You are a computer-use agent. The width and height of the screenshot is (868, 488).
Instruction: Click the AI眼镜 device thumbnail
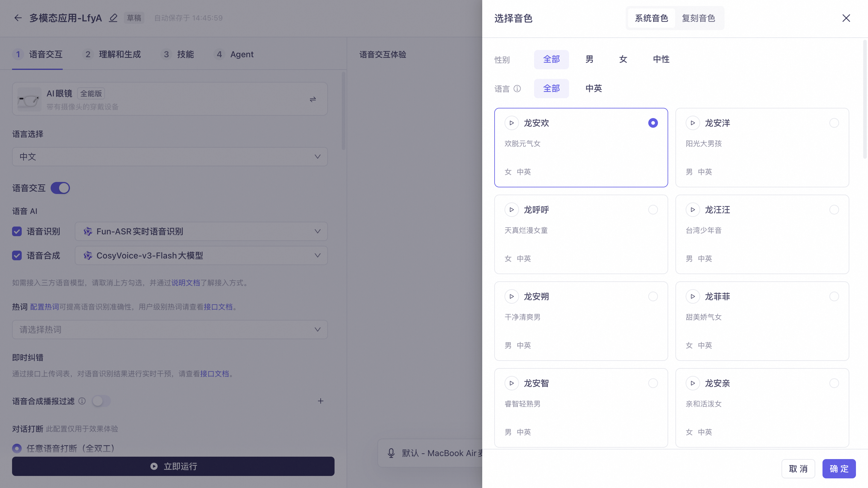tap(29, 99)
